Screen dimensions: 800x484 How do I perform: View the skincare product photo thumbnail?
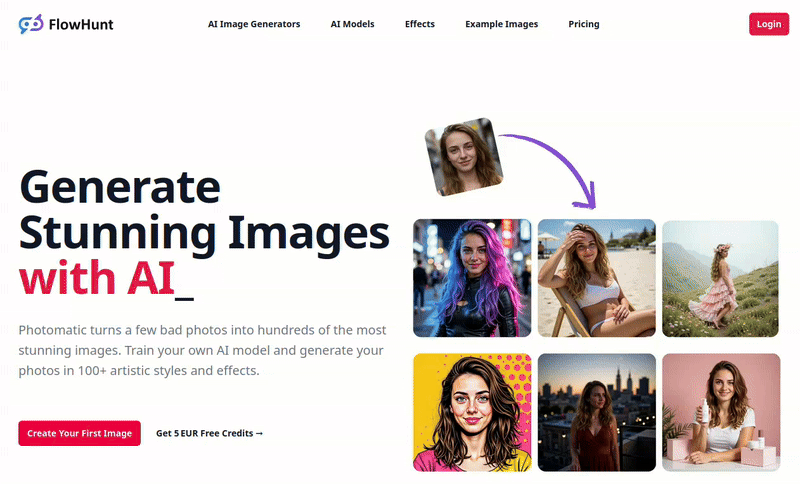[720, 412]
